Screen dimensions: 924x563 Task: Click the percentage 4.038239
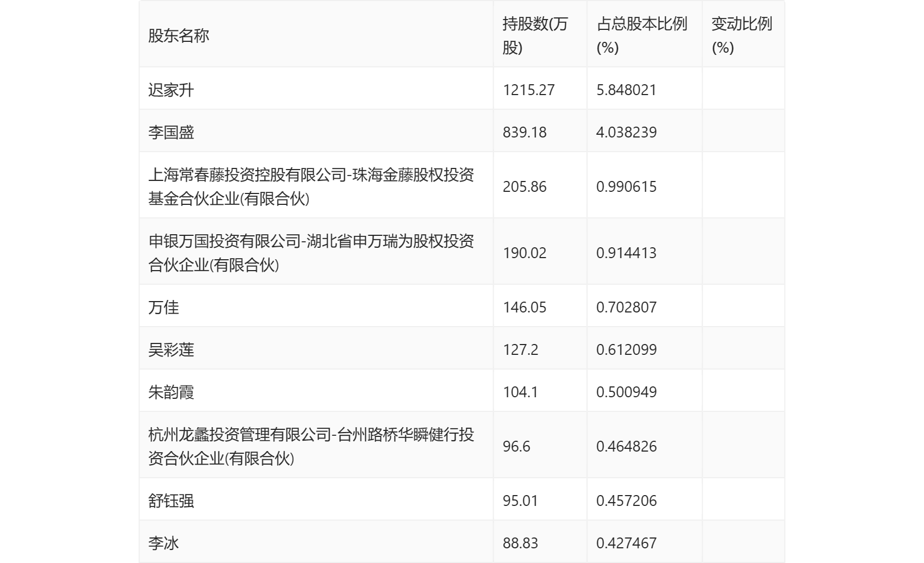point(627,132)
